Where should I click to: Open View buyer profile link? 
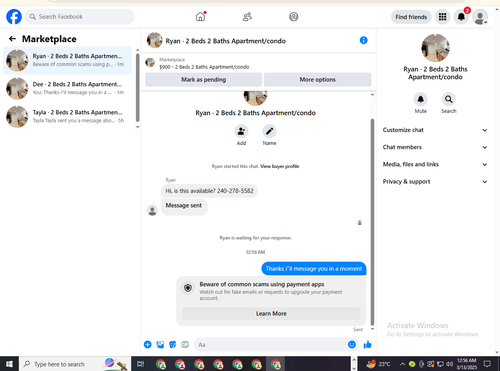click(x=280, y=166)
